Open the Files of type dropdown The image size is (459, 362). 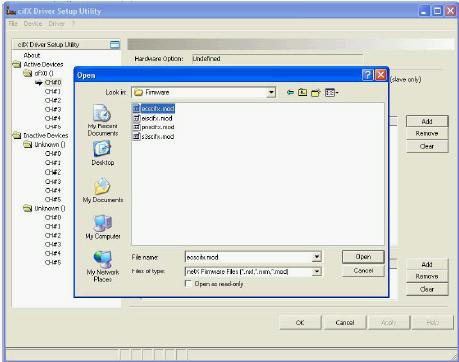[x=317, y=272]
